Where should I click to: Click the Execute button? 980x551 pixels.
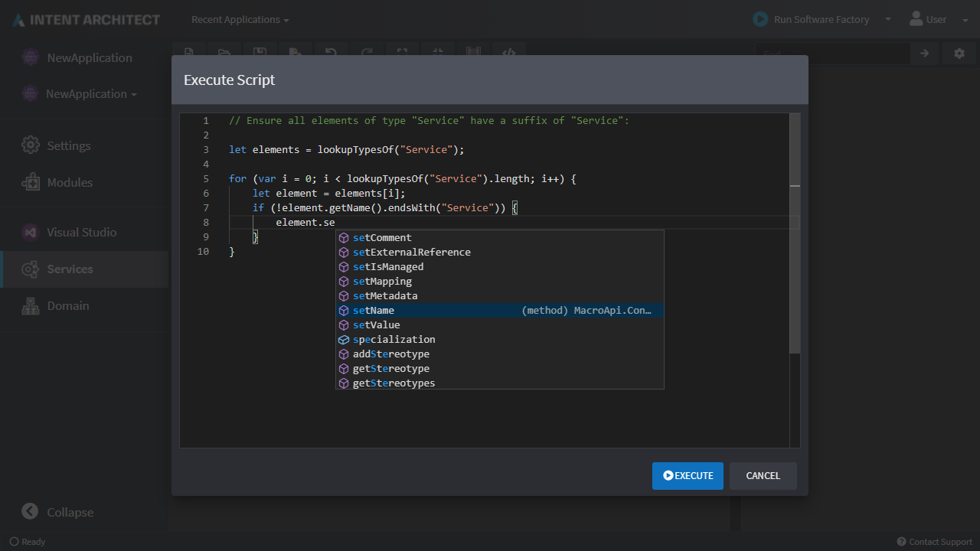688,476
